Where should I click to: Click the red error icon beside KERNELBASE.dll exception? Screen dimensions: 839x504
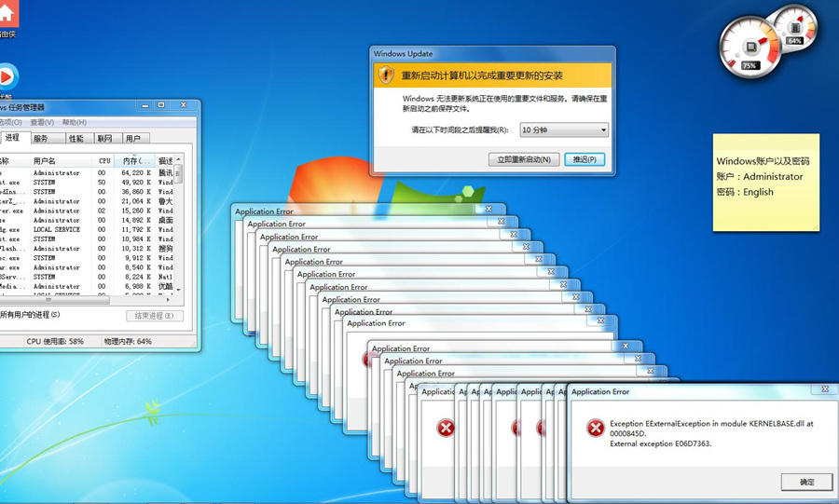coord(595,428)
